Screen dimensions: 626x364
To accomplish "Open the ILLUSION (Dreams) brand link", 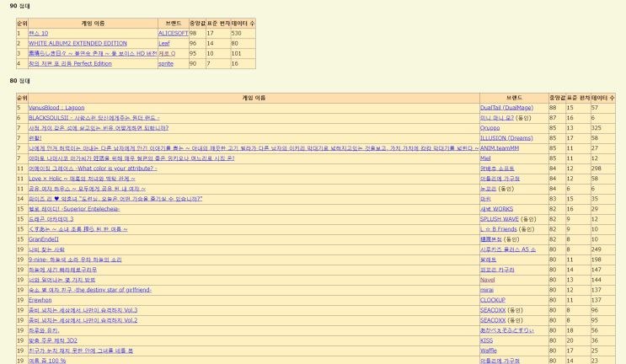I will click(506, 138).
